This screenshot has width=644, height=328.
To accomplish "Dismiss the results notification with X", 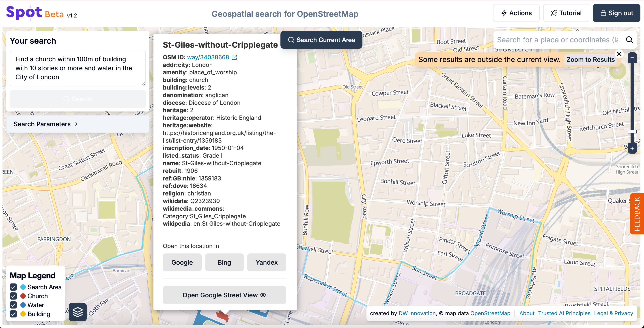I will (619, 54).
